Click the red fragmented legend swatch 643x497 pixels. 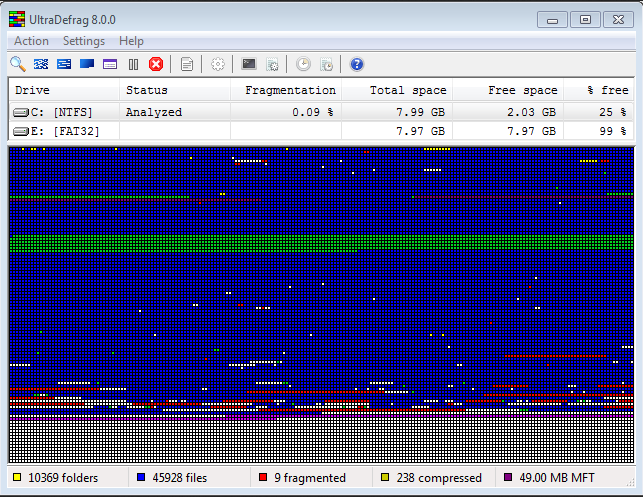pos(263,477)
